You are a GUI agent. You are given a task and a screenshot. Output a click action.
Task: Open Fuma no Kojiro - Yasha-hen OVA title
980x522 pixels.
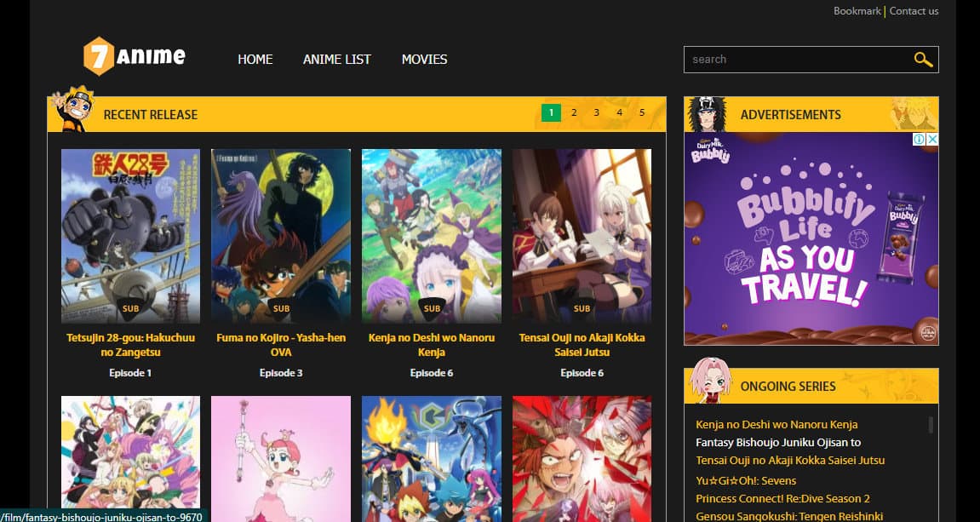[x=281, y=345]
